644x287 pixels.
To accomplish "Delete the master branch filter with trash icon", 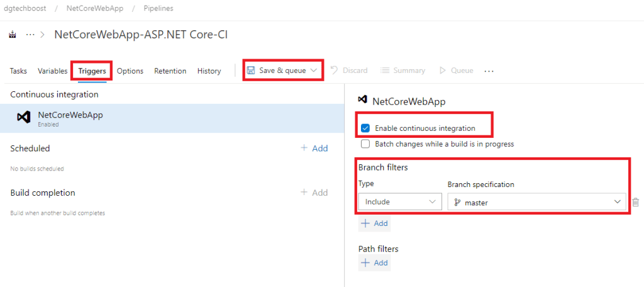I will coord(635,202).
